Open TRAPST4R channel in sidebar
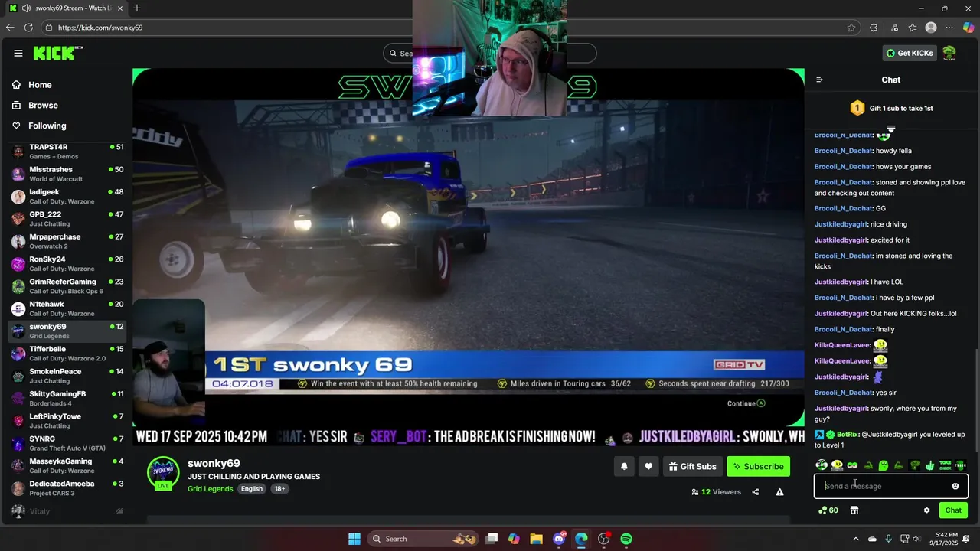980x551 pixels. tap(67, 152)
